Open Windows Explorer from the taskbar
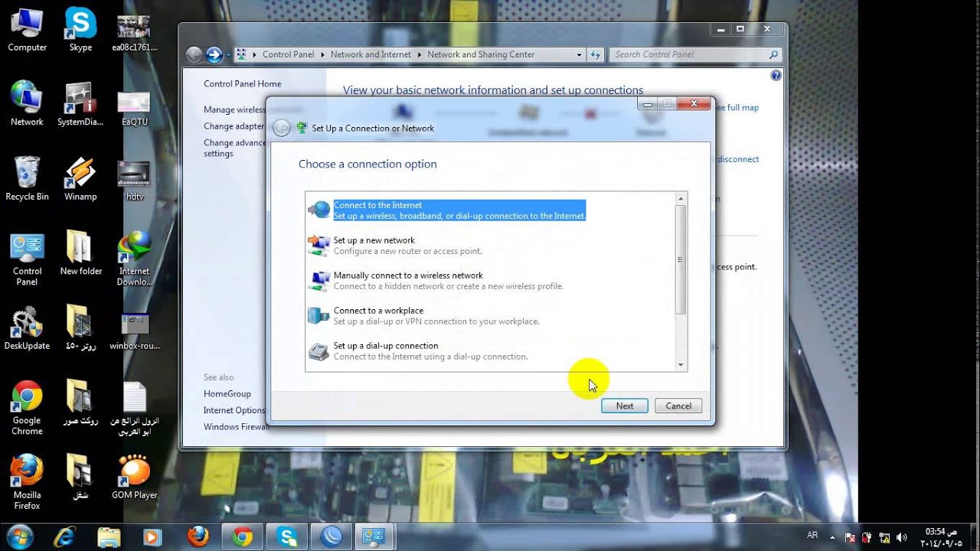The height and width of the screenshot is (551, 980). click(x=109, y=536)
